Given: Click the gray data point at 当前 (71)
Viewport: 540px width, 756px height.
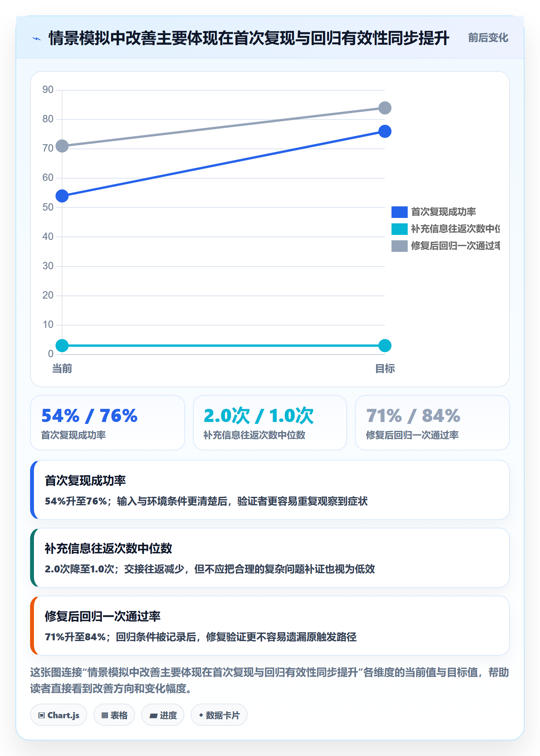Looking at the screenshot, I should click(x=62, y=146).
